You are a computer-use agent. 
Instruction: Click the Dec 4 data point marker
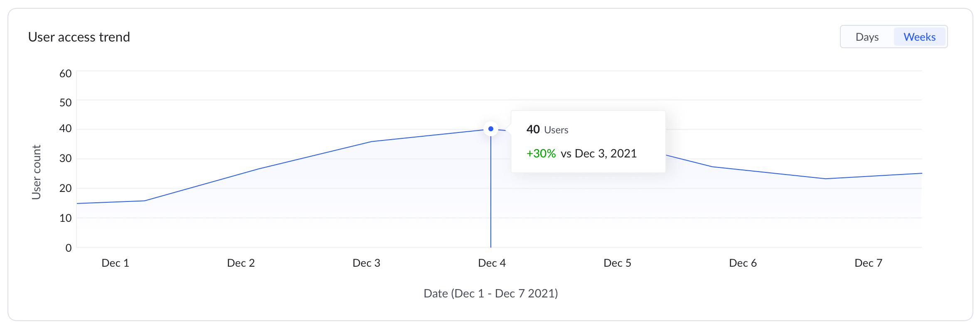491,129
